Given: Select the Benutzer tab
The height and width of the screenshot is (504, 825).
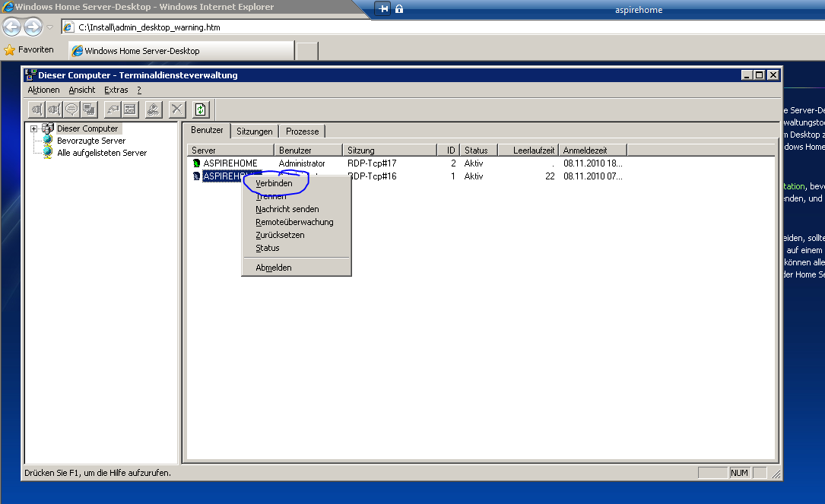Looking at the screenshot, I should pyautogui.click(x=207, y=130).
